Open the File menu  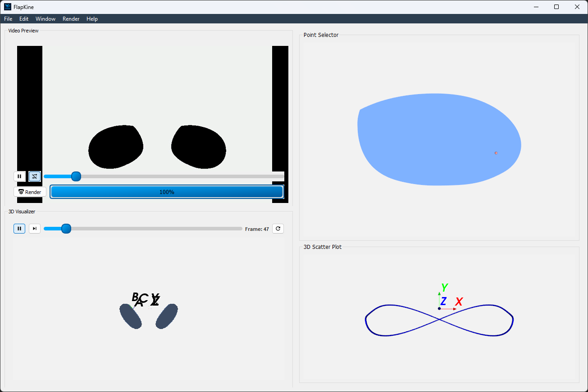pos(8,19)
